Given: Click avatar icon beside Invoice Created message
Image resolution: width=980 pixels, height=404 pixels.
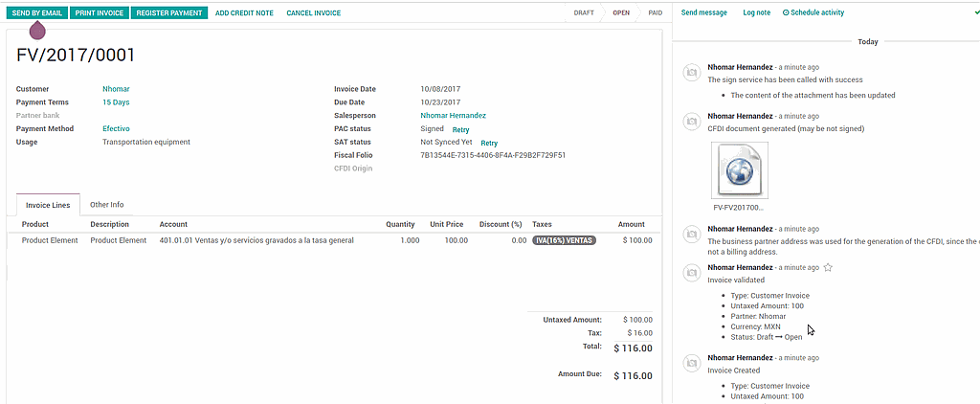Looking at the screenshot, I should point(691,363).
